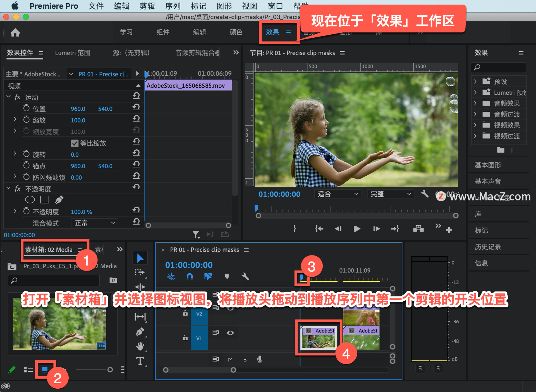Choose the free draw bezier mask pen
The width and height of the screenshot is (536, 392).
(x=59, y=200)
